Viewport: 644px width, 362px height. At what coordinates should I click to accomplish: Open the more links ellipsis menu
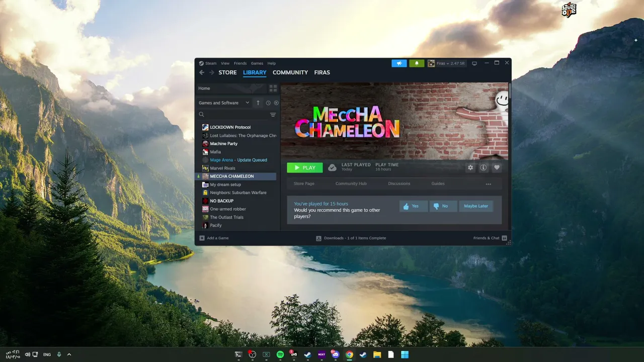click(x=488, y=184)
